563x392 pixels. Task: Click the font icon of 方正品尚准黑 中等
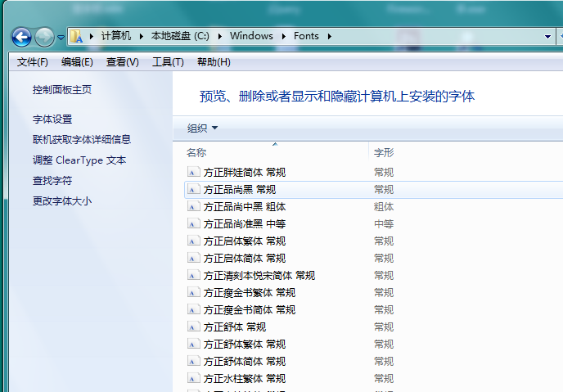click(193, 223)
